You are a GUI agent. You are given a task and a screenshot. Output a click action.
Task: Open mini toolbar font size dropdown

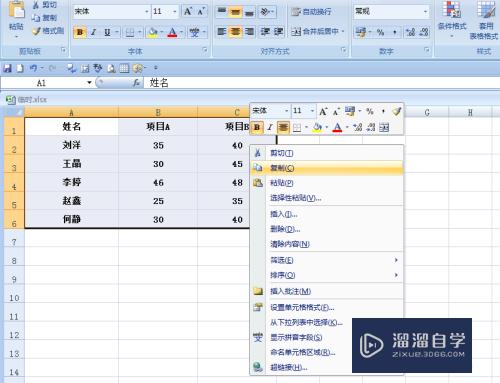coord(312,111)
